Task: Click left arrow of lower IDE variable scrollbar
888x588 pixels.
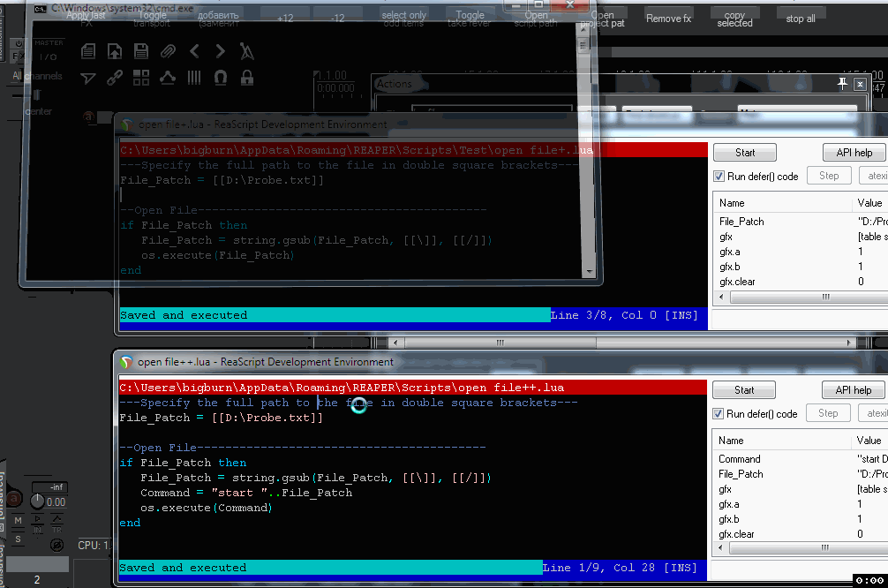Action: pos(720,547)
